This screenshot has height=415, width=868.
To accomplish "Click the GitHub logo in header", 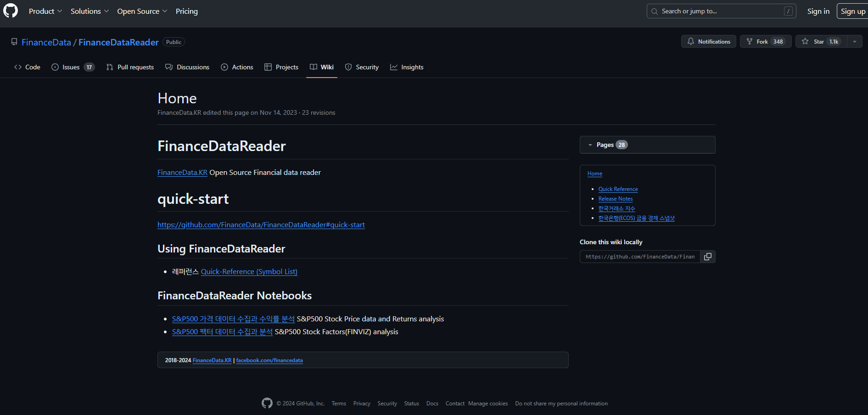I will pyautogui.click(x=11, y=11).
